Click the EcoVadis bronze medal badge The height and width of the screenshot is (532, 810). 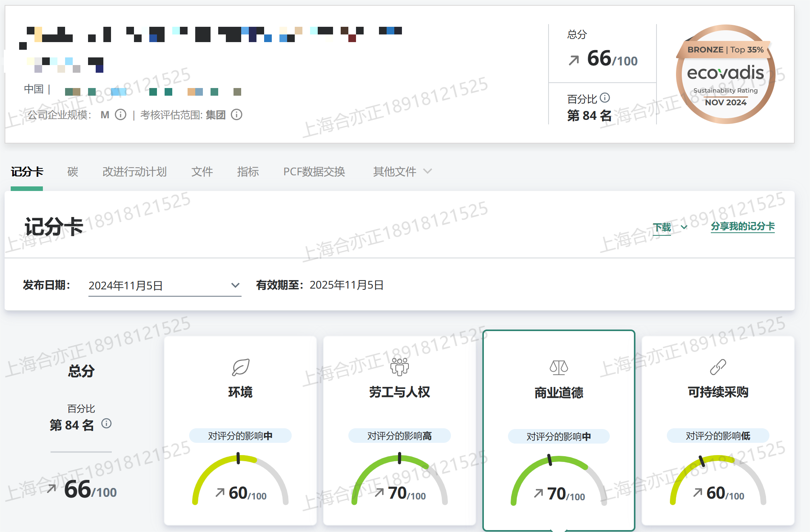tap(725, 74)
